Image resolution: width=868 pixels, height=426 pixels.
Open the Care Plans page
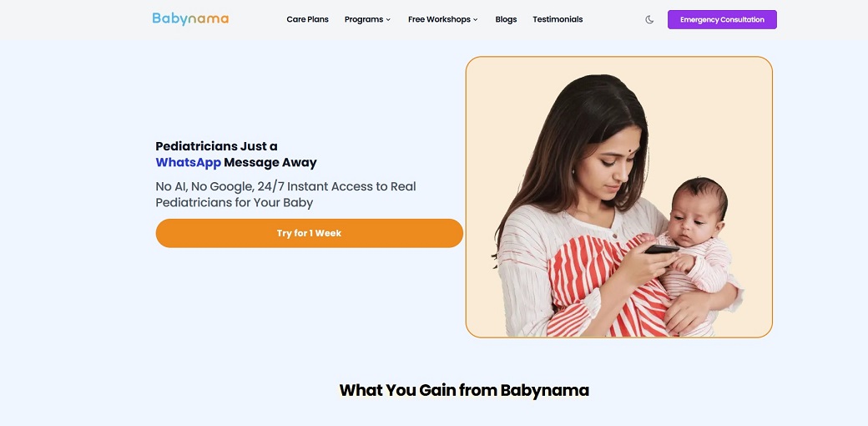(x=307, y=19)
